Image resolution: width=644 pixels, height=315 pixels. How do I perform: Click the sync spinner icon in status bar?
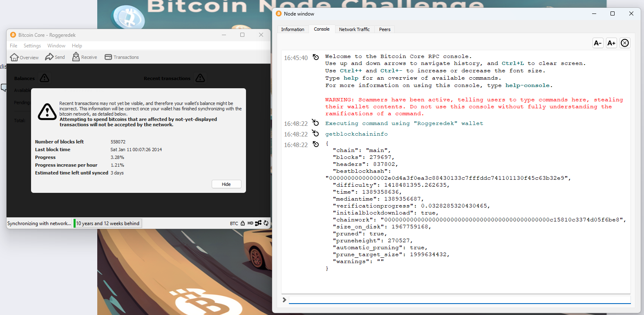[266, 223]
